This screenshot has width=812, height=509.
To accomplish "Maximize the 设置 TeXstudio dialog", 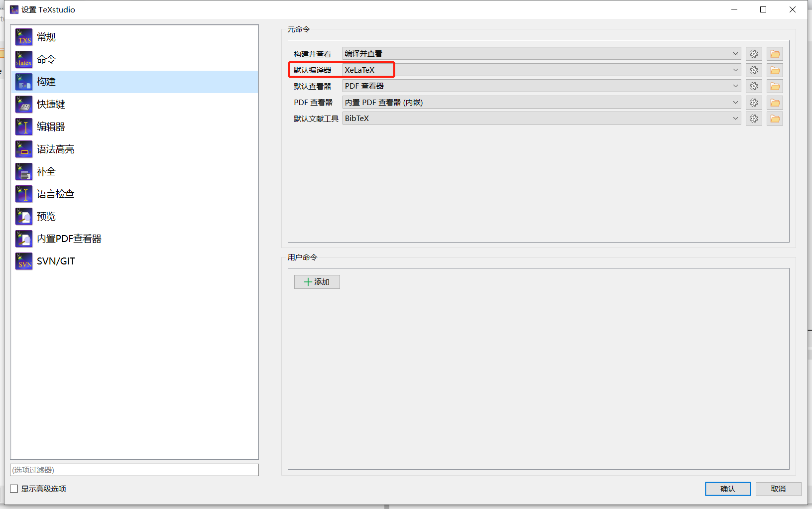I will 763,9.
